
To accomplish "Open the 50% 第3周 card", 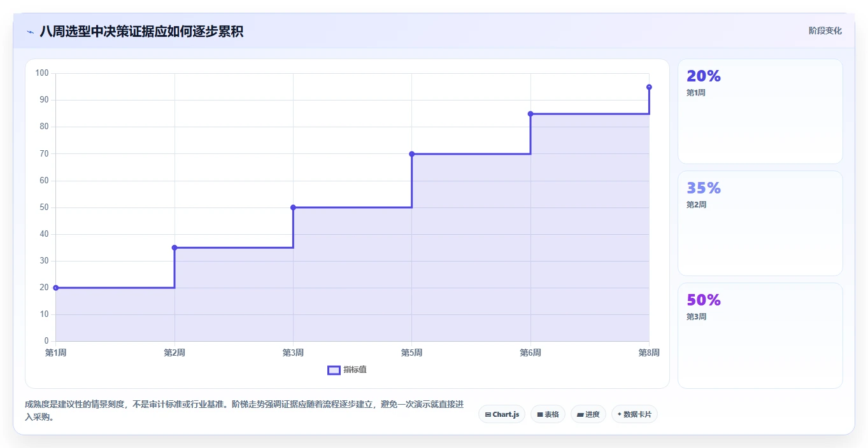I will (x=760, y=335).
